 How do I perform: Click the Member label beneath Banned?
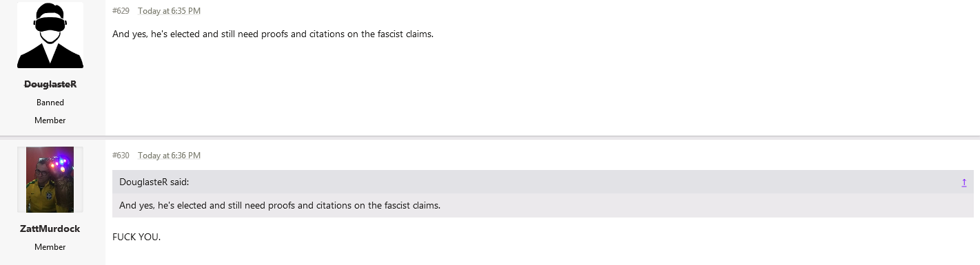tap(50, 120)
